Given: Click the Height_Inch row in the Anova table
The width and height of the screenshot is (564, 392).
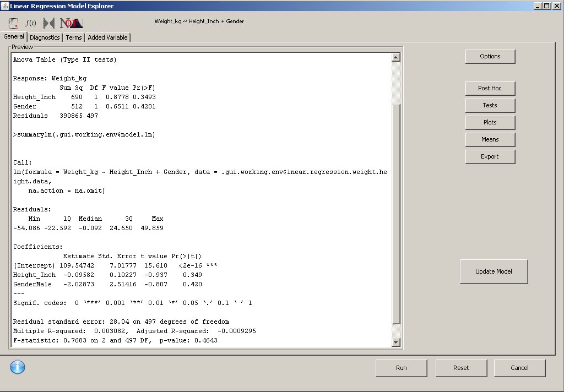Looking at the screenshot, I should coord(84,97).
